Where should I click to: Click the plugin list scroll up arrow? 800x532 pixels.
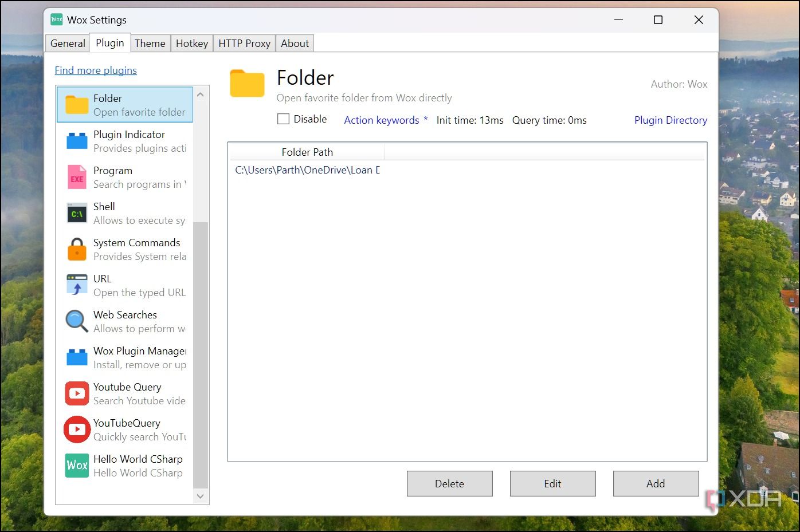[201, 94]
